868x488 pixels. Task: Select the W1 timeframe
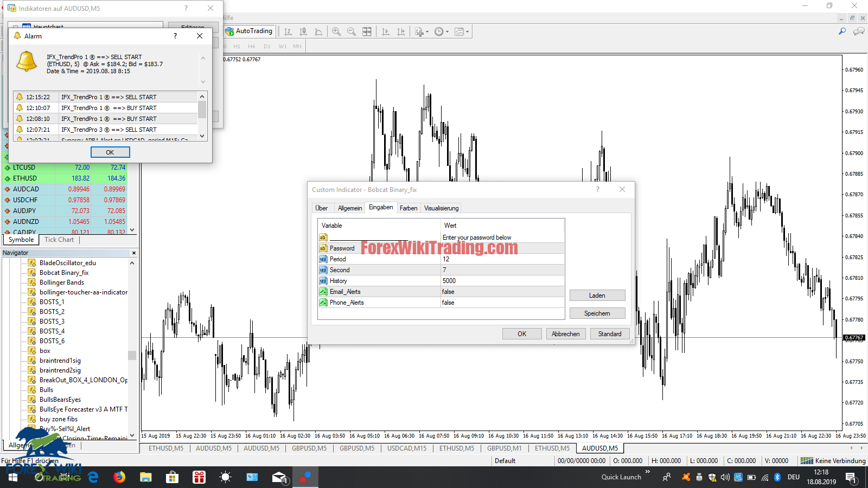tap(283, 46)
